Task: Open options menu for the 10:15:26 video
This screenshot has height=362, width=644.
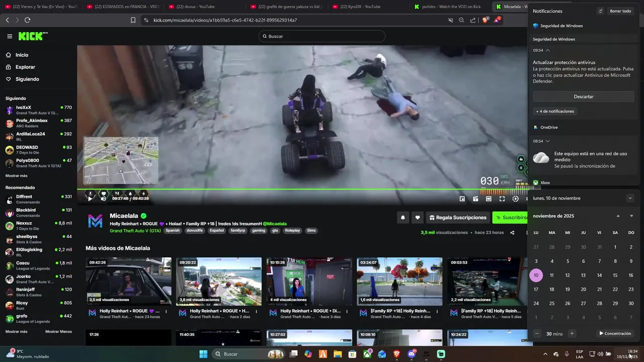Action: click(x=347, y=312)
